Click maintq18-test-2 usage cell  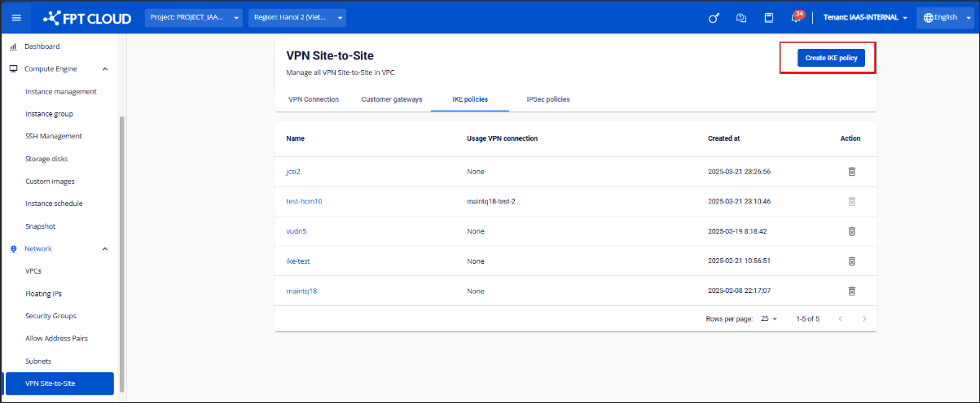(491, 201)
